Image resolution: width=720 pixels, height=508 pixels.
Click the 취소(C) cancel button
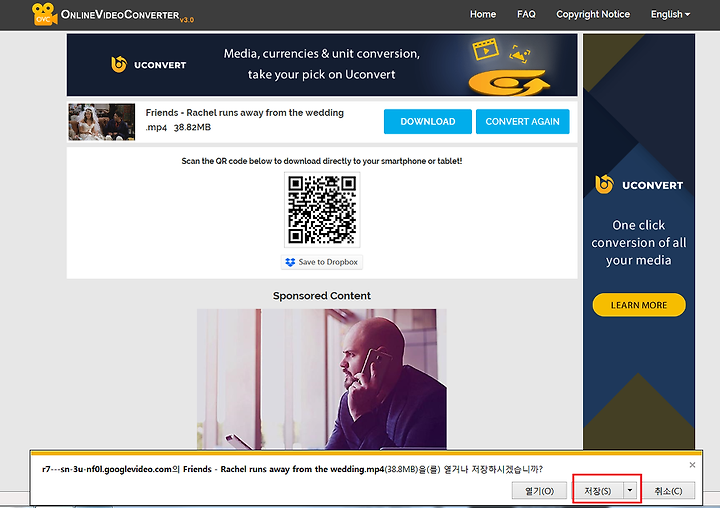668,491
